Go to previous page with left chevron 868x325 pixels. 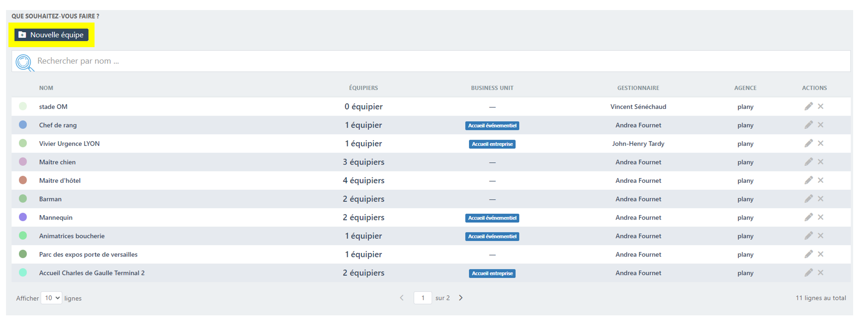click(x=401, y=298)
